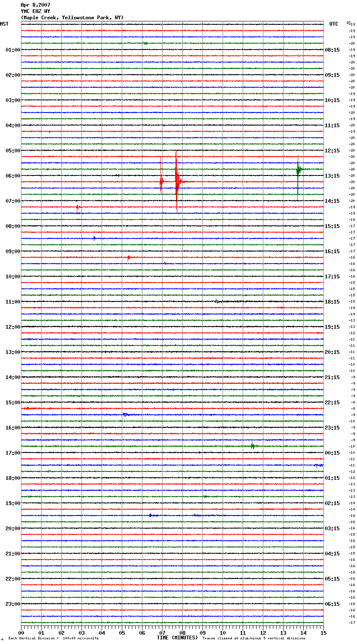Click the "22:15" UTC time label
This screenshot has width=357, height=644.
pos(332,403)
